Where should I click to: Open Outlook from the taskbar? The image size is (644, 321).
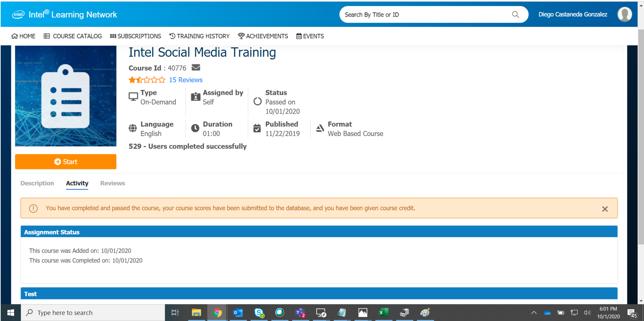coord(238,313)
